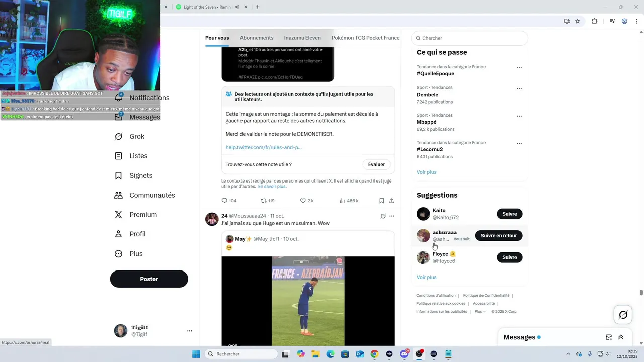Open a new browser tab

click(x=258, y=7)
